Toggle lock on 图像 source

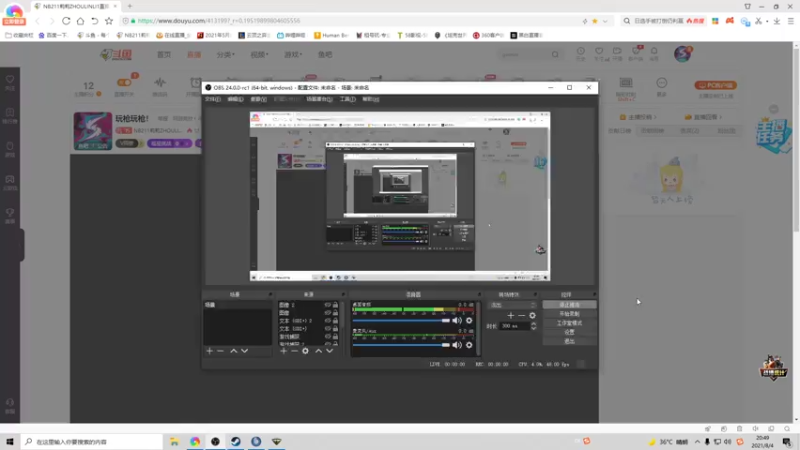coord(335,313)
